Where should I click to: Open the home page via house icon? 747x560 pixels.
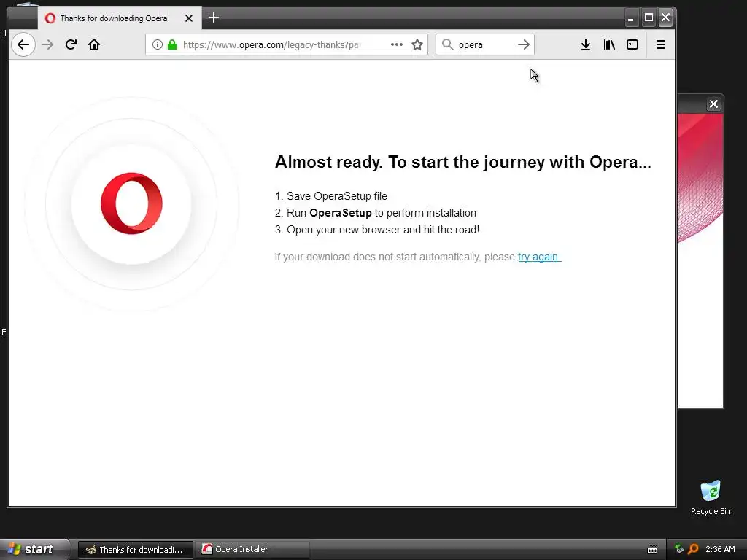coord(94,44)
